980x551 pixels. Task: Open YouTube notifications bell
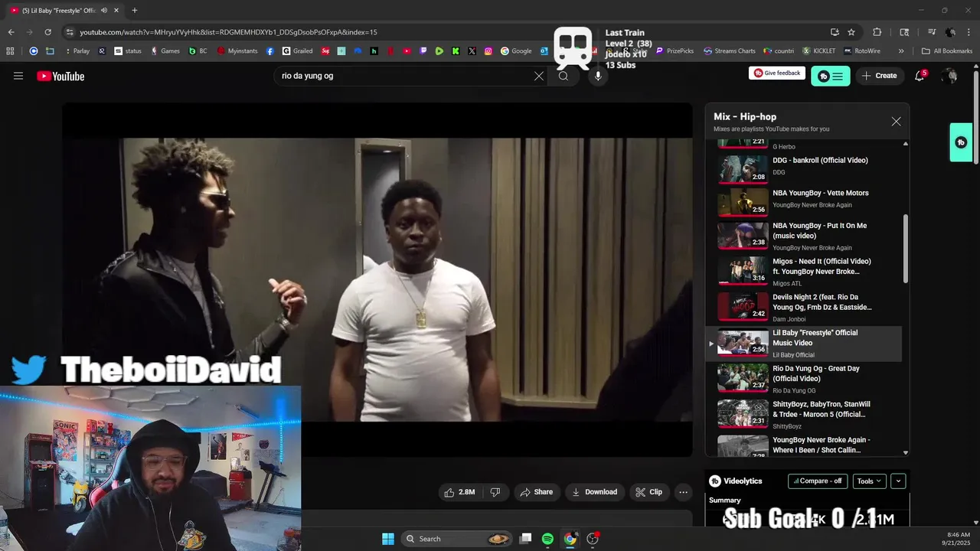click(x=920, y=76)
